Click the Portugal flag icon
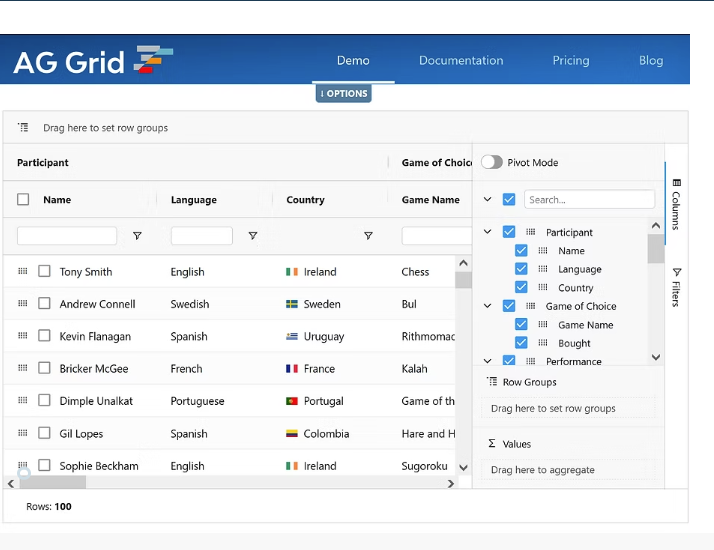The height and width of the screenshot is (550, 714). coord(292,401)
